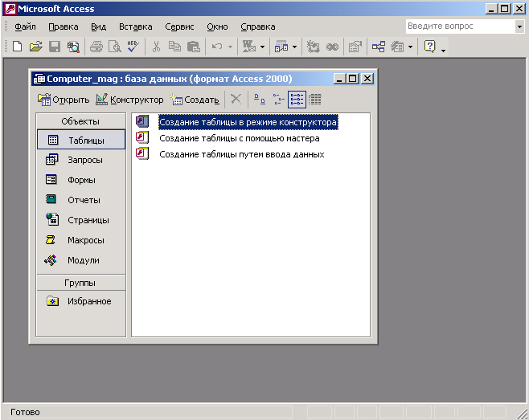Expand the Office Links dropdown arrow
The image size is (529, 420).
[x=262, y=47]
